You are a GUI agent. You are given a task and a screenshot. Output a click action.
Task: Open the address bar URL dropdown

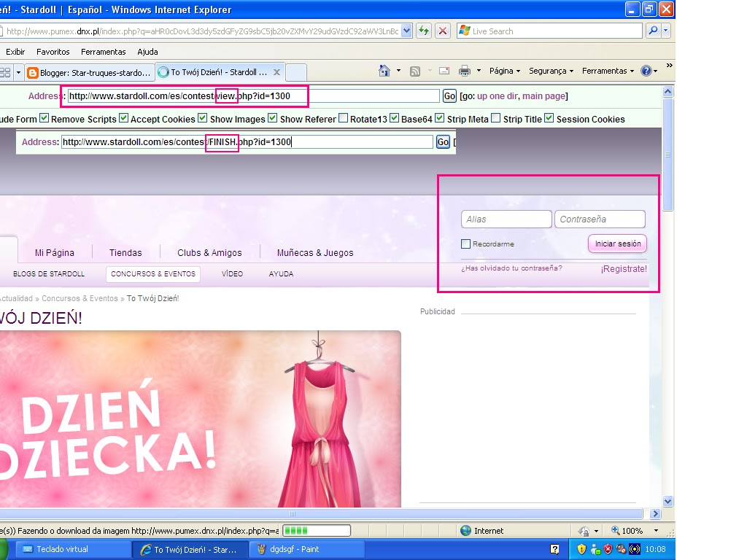406,31
